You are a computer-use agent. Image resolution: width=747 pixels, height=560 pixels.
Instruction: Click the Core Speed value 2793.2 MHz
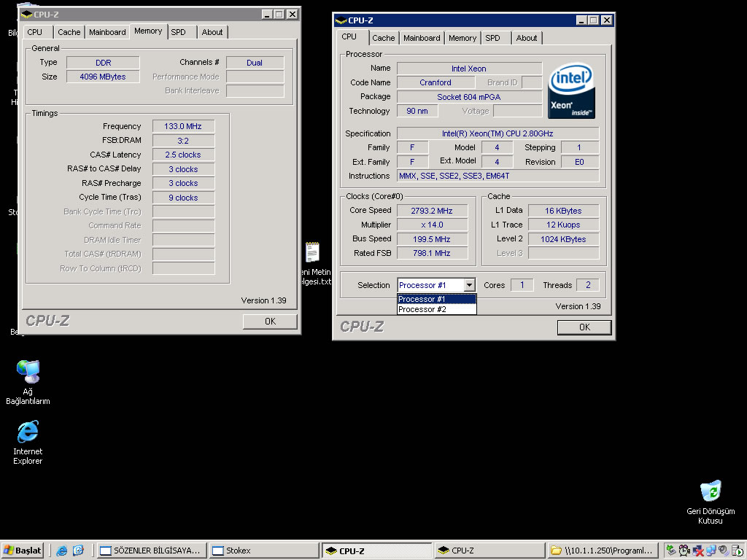432,211
